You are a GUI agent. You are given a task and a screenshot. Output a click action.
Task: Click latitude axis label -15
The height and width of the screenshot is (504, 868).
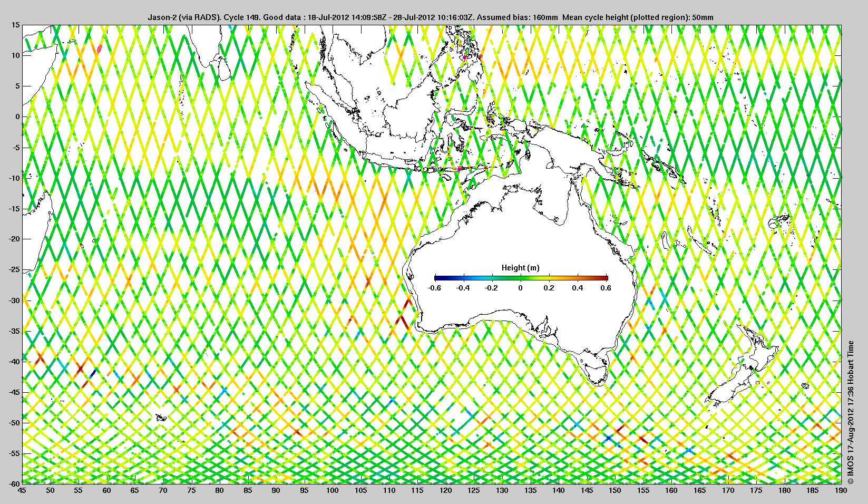[14, 209]
